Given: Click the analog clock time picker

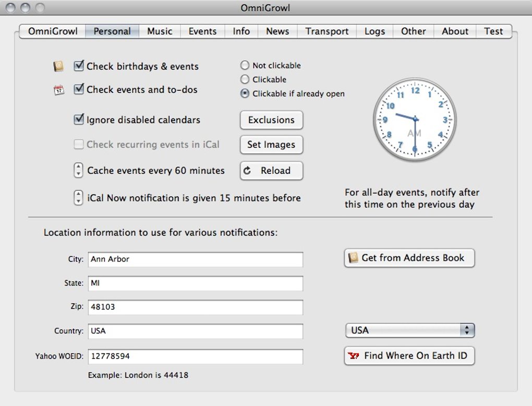Looking at the screenshot, I should (x=415, y=120).
